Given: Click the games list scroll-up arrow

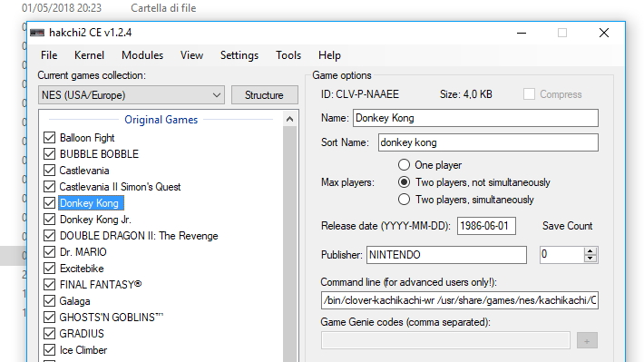Looking at the screenshot, I should click(x=289, y=119).
